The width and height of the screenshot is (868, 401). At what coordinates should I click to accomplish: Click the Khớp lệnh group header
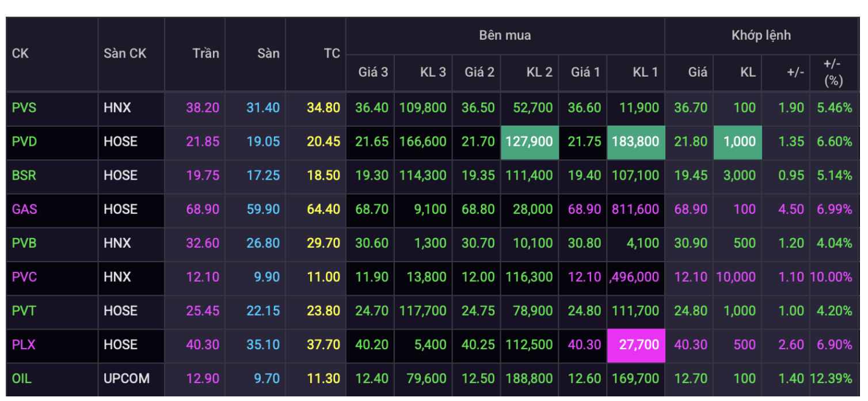tap(761, 35)
